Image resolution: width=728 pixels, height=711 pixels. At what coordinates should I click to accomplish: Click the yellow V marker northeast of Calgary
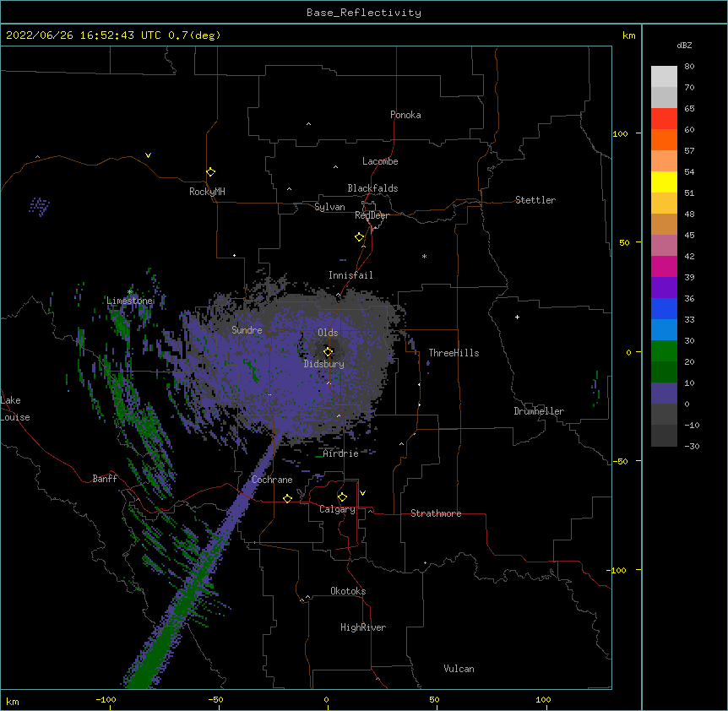tap(362, 493)
